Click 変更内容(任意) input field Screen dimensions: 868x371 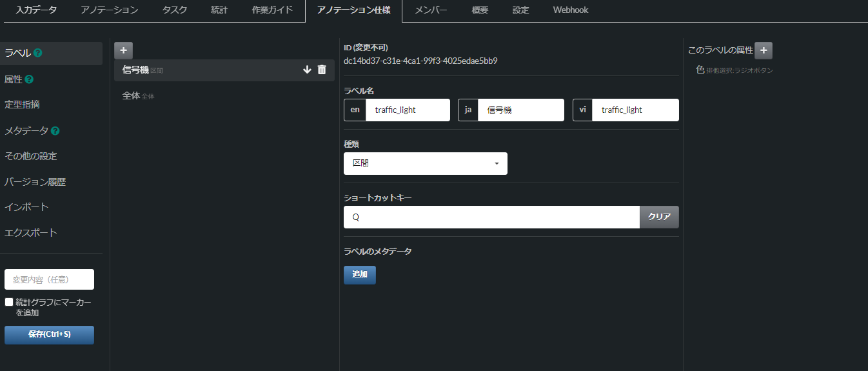tap(49, 279)
